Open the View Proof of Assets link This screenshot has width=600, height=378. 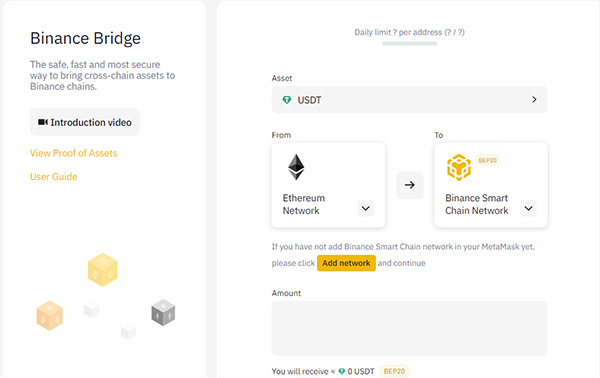(73, 153)
